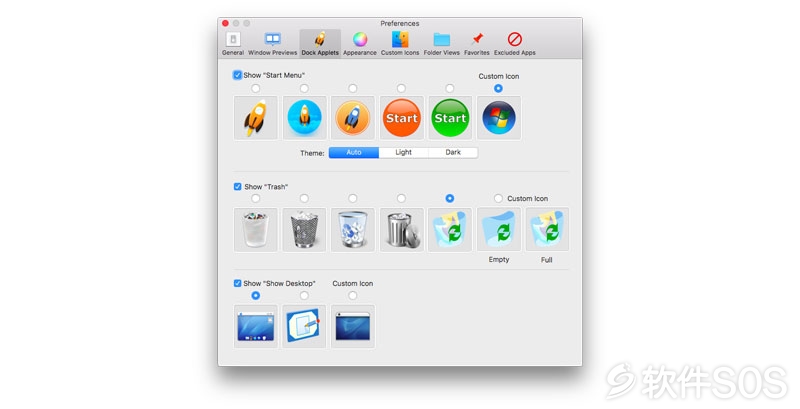Open Excluded Apps tab
This screenshot has height=409, width=800.
click(x=514, y=43)
